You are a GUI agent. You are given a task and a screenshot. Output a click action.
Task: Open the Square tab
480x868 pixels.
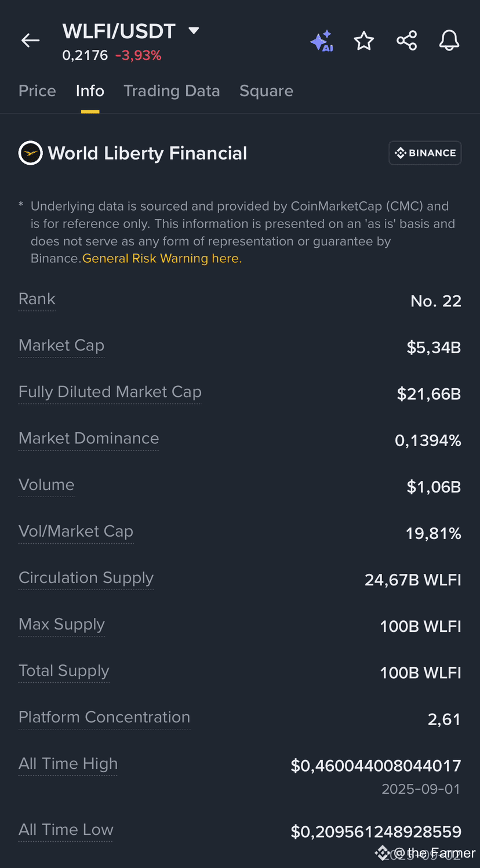click(x=266, y=91)
